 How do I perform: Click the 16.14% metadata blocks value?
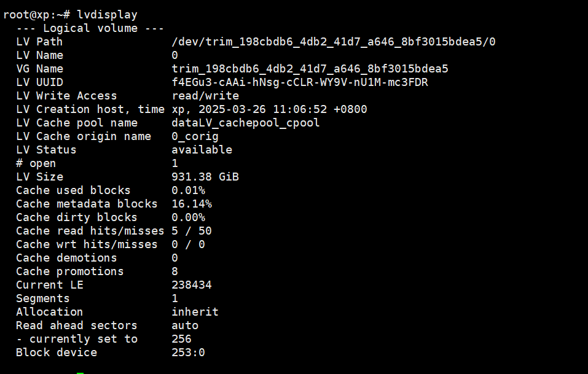pyautogui.click(x=192, y=204)
